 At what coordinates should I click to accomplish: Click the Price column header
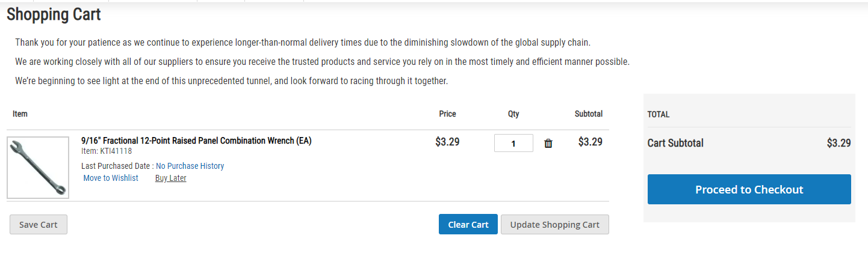(447, 114)
